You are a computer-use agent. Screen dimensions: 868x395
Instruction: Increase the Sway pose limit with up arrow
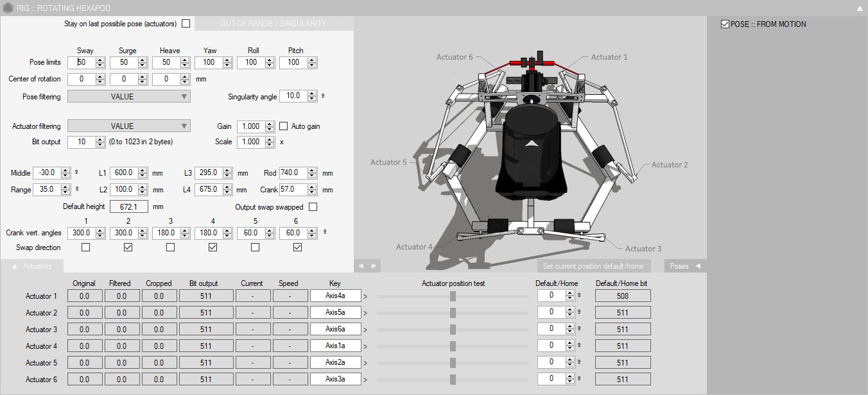[x=100, y=60]
